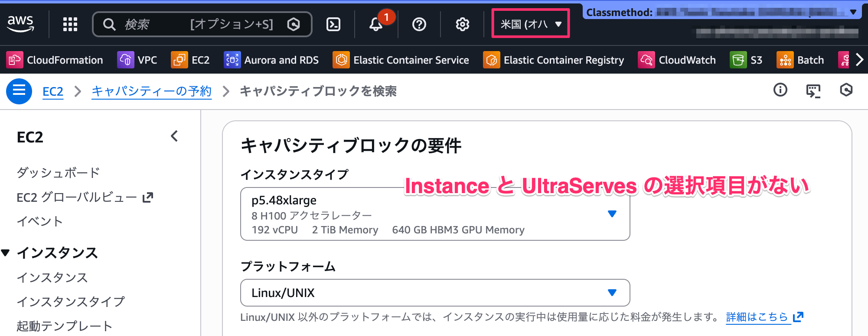Open Amazon Q icon in search bar
The height and width of the screenshot is (336, 868).
[x=294, y=24]
